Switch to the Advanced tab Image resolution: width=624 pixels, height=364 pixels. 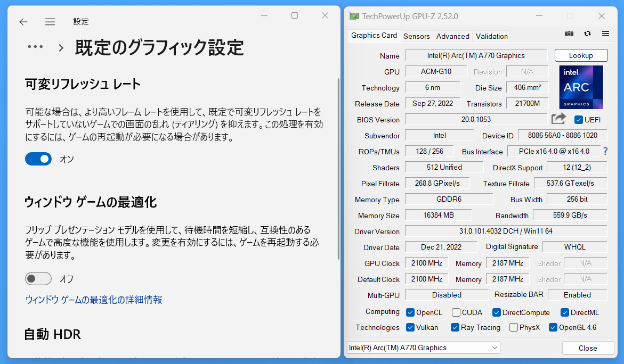pyautogui.click(x=452, y=36)
